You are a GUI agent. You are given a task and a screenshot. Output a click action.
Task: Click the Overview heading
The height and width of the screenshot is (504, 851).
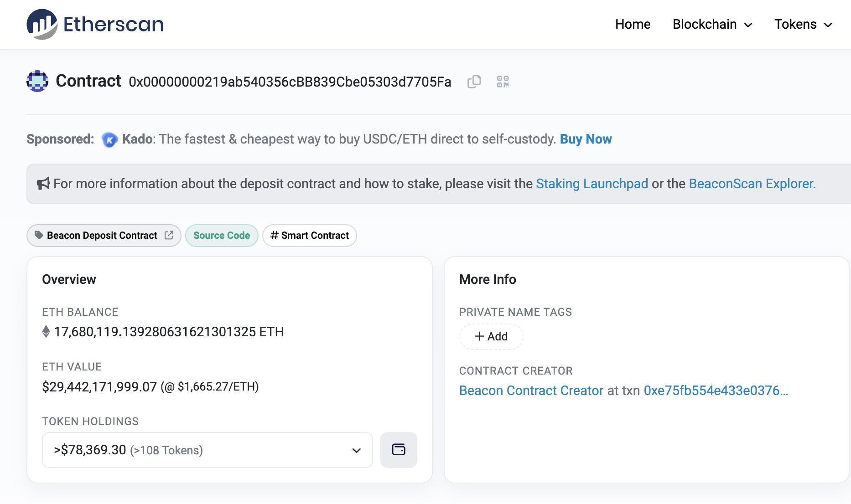point(69,279)
